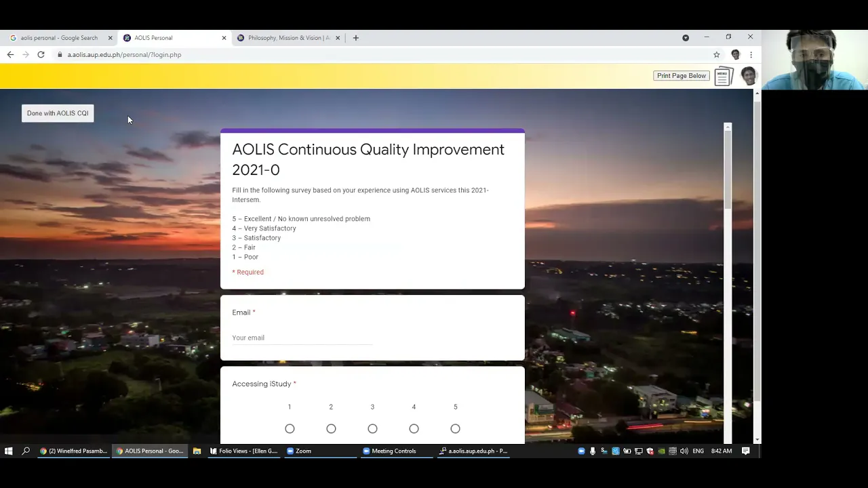Screen dimensions: 868x488
Task: Reload the AOLIS page
Action: (x=41, y=55)
